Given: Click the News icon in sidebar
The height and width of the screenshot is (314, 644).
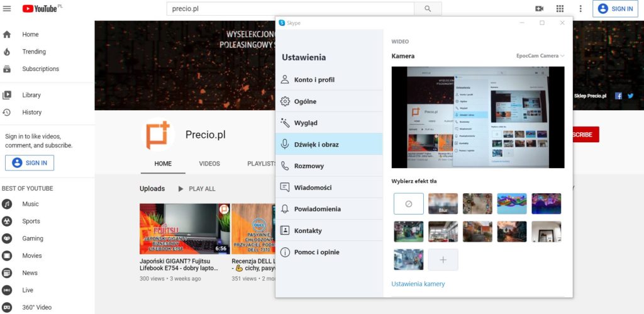Looking at the screenshot, I should (x=7, y=273).
